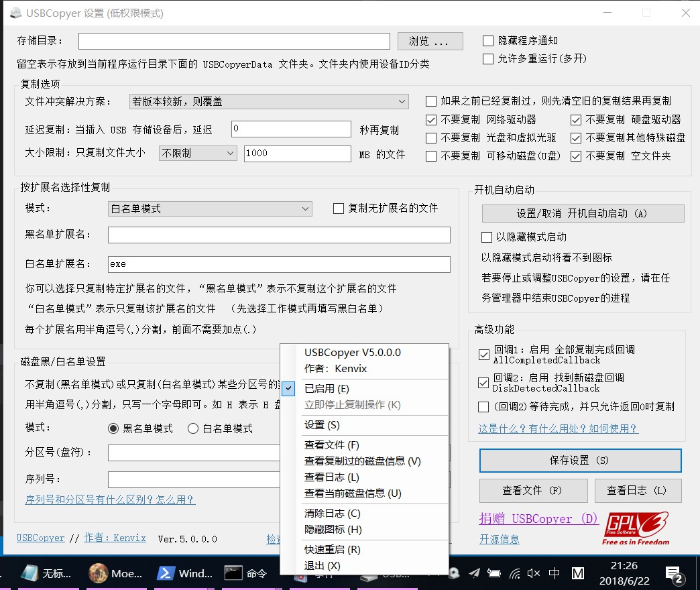This screenshot has height=590, width=700.
Task: Enable the 隐藏程序通知 checkbox
Action: pyautogui.click(x=487, y=40)
